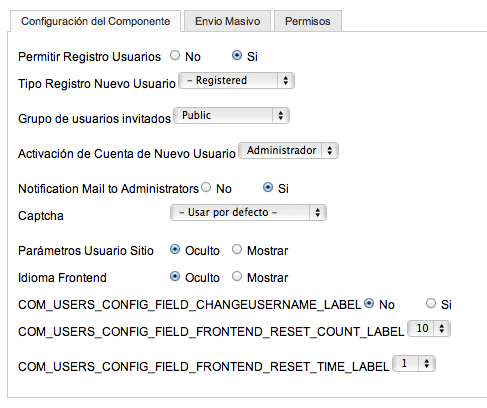This screenshot has height=408, width=487.
Task: Open the Grupo de usuarios invitados dropdown
Action: (x=231, y=116)
